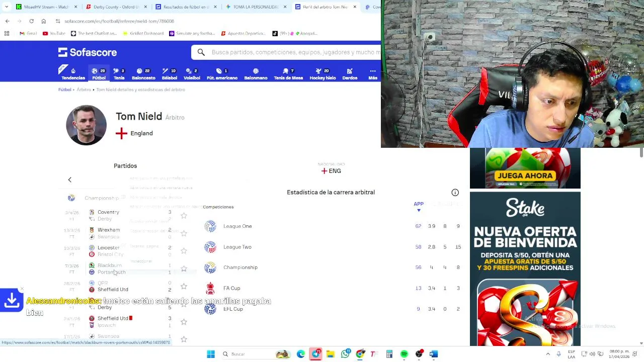Click the address bar URL
644x362 pixels.
coord(119,21)
